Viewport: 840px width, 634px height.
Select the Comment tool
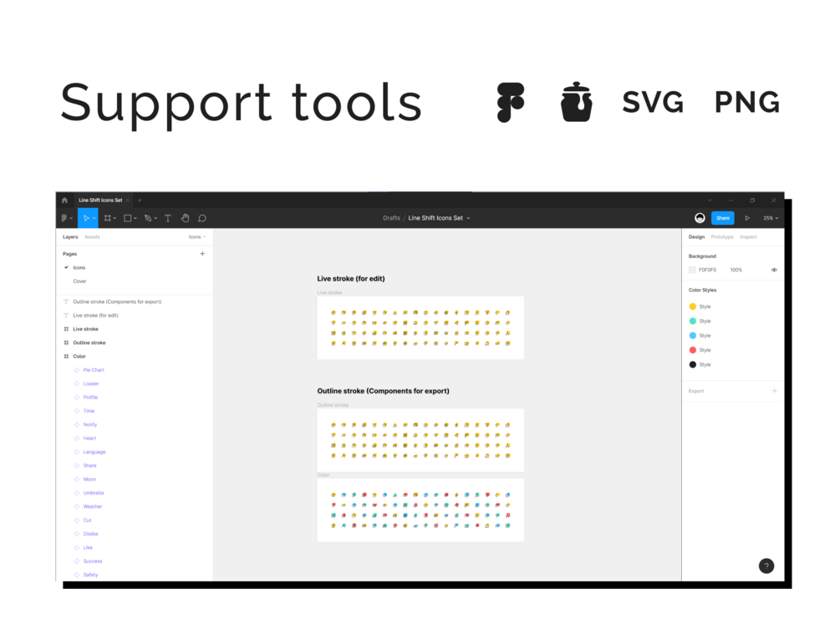(202, 218)
